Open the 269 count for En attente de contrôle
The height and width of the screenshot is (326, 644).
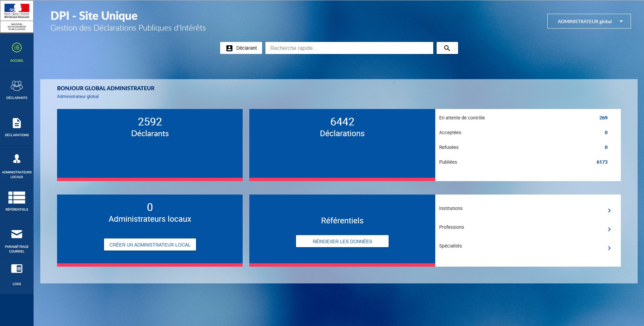click(x=603, y=118)
